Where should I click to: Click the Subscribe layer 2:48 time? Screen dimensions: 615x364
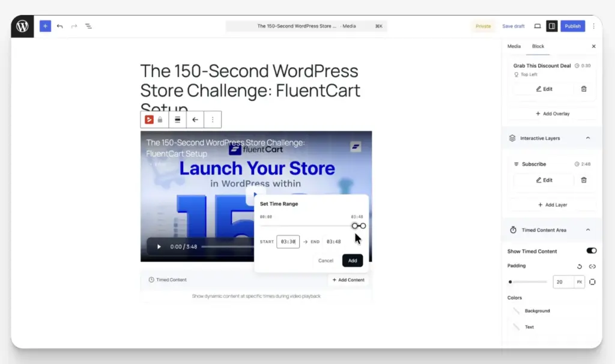pos(586,165)
